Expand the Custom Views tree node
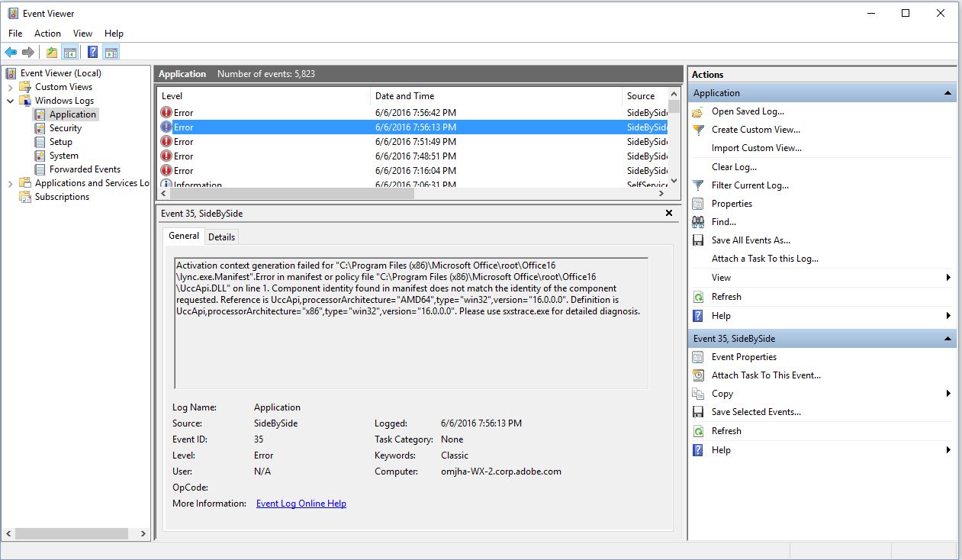The width and height of the screenshot is (962, 560). click(11, 87)
